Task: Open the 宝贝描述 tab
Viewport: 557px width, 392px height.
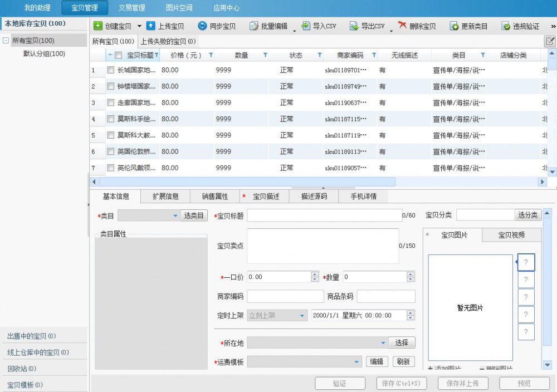Action: coord(266,197)
